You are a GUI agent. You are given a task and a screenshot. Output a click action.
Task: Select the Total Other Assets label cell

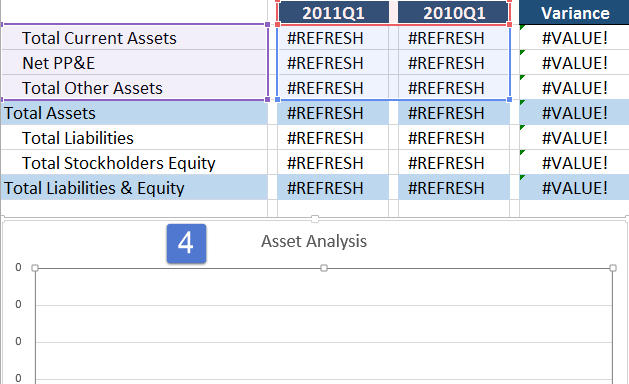pos(134,87)
